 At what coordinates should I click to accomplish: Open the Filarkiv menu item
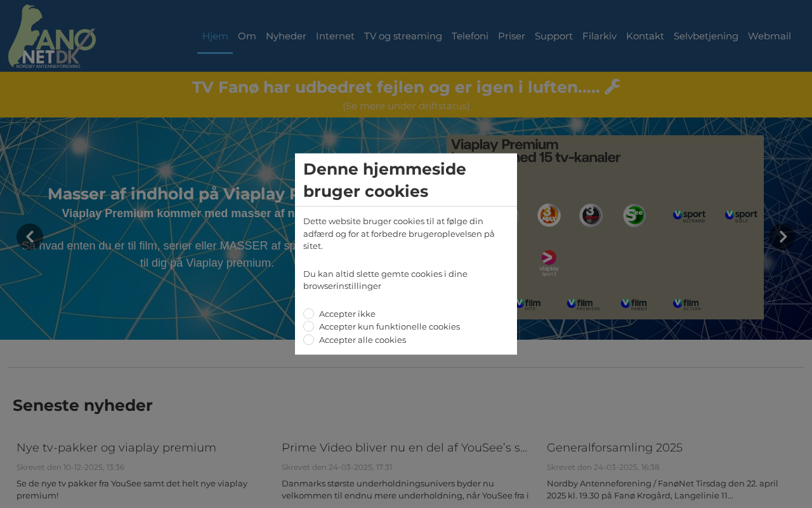pyautogui.click(x=599, y=36)
